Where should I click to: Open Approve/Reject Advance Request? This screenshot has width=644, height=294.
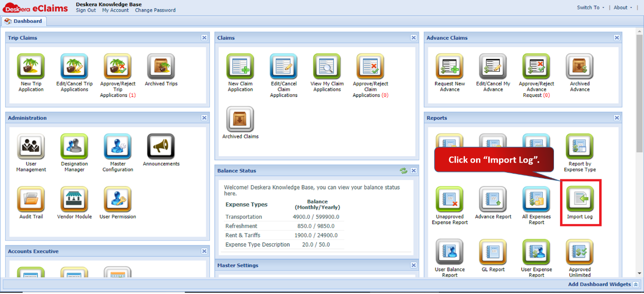pyautogui.click(x=536, y=67)
